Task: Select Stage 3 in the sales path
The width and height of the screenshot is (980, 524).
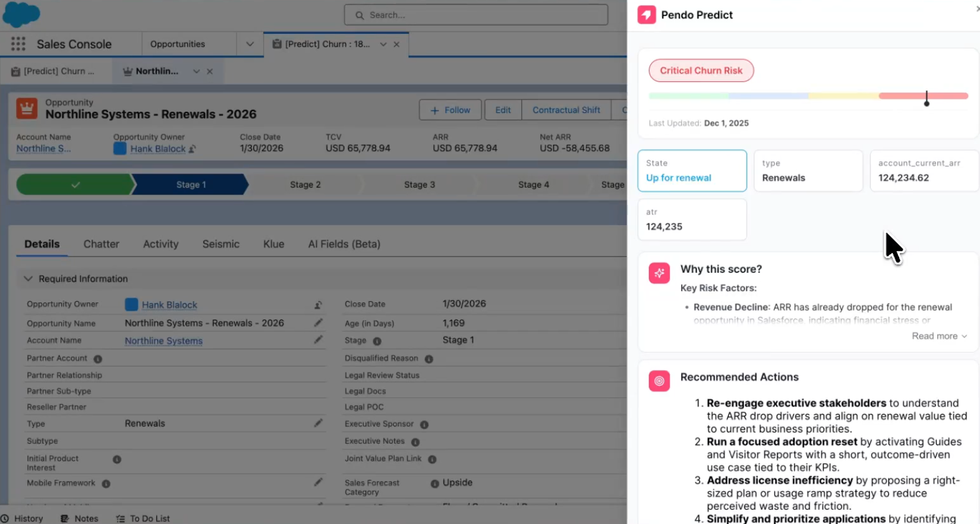Action: (420, 185)
